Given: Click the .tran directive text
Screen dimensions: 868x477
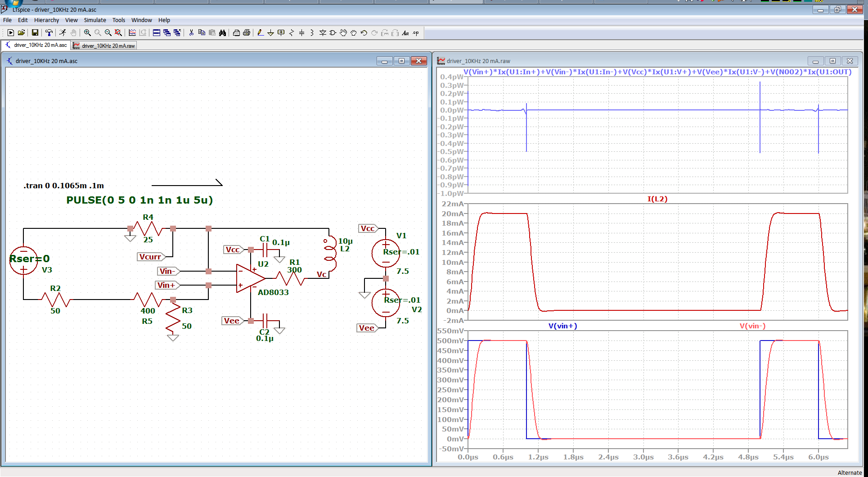Looking at the screenshot, I should pos(63,186).
